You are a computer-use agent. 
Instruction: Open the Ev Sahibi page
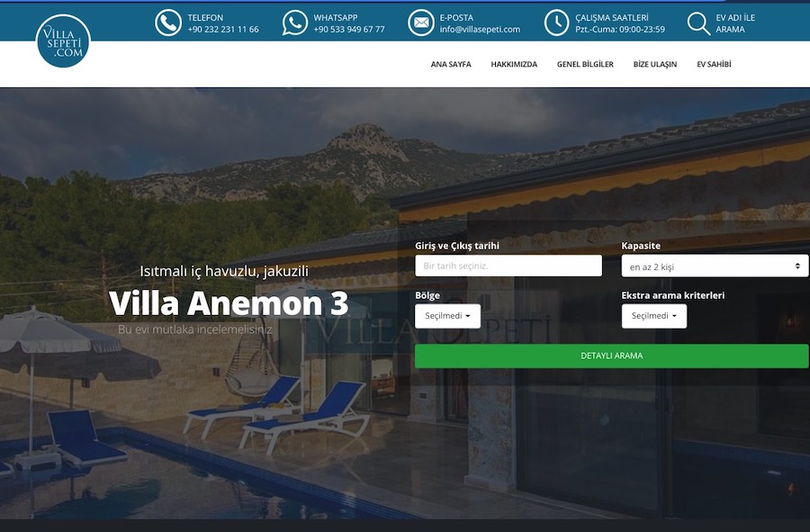tap(714, 65)
